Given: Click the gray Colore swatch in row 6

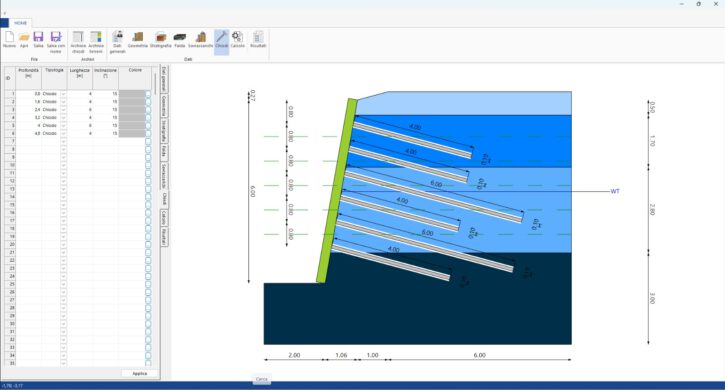Looking at the screenshot, I should [132, 133].
